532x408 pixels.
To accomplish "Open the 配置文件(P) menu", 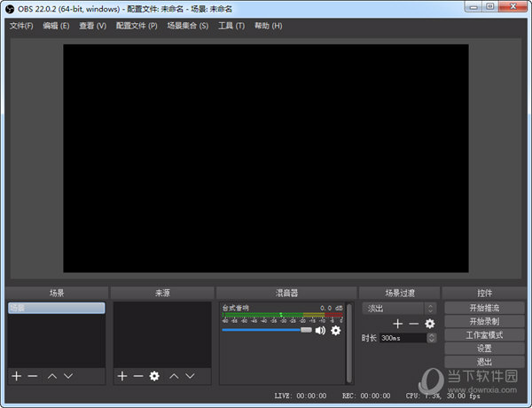I will pyautogui.click(x=137, y=26).
